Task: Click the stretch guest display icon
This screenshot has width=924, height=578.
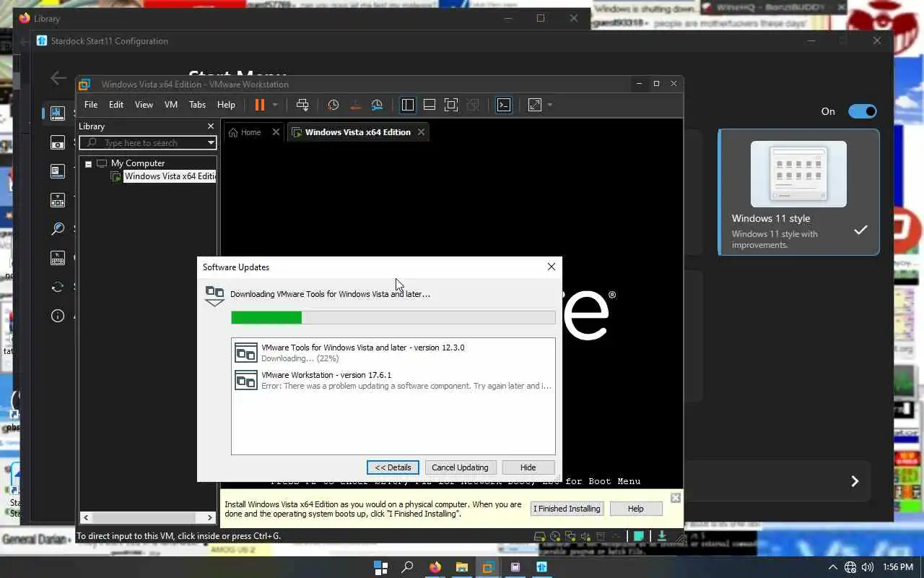Action: (x=535, y=105)
